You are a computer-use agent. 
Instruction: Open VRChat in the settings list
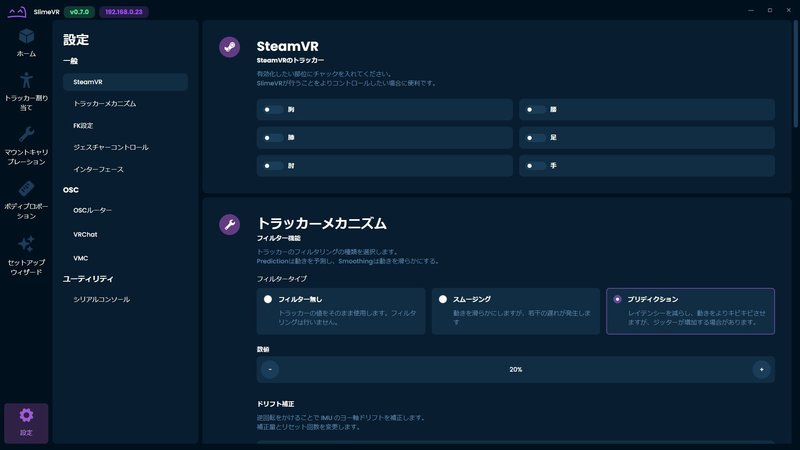tap(126, 235)
